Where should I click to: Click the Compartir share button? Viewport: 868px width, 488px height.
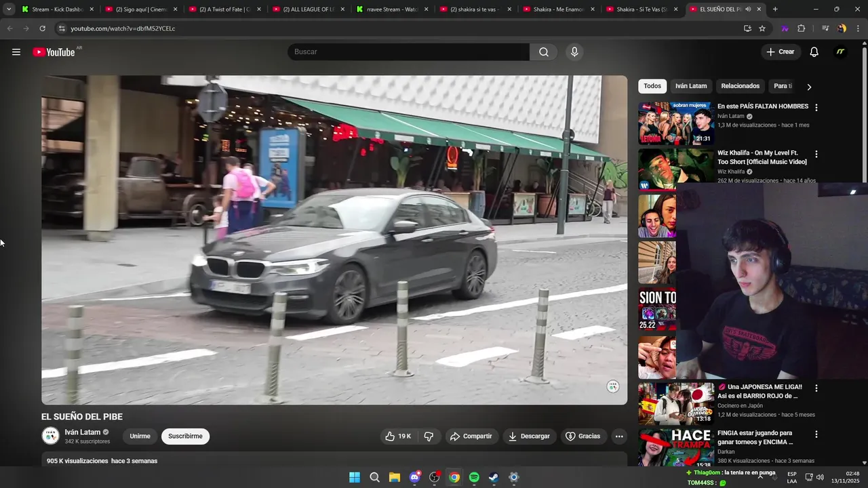(x=471, y=436)
